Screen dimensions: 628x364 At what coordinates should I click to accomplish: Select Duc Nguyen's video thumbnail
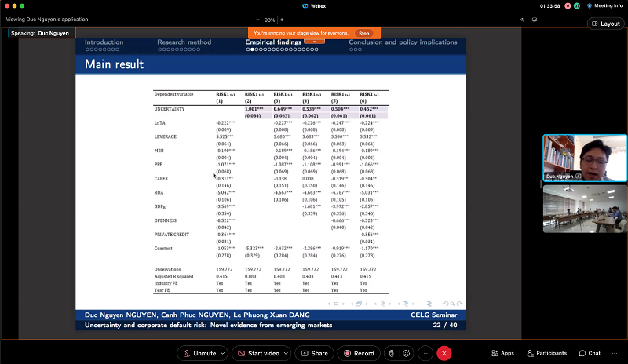[585, 158]
